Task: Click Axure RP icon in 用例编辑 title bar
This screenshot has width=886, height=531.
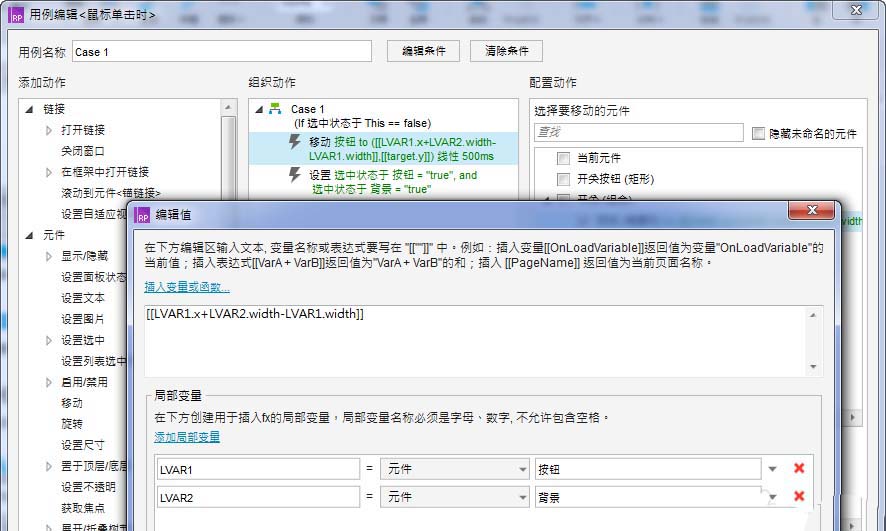Action: 17,15
